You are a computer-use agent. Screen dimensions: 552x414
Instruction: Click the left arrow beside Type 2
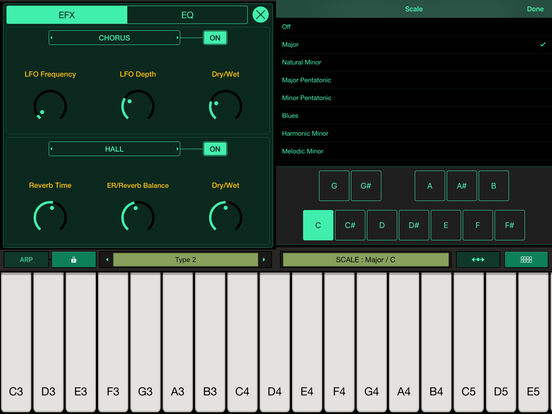tap(107, 260)
